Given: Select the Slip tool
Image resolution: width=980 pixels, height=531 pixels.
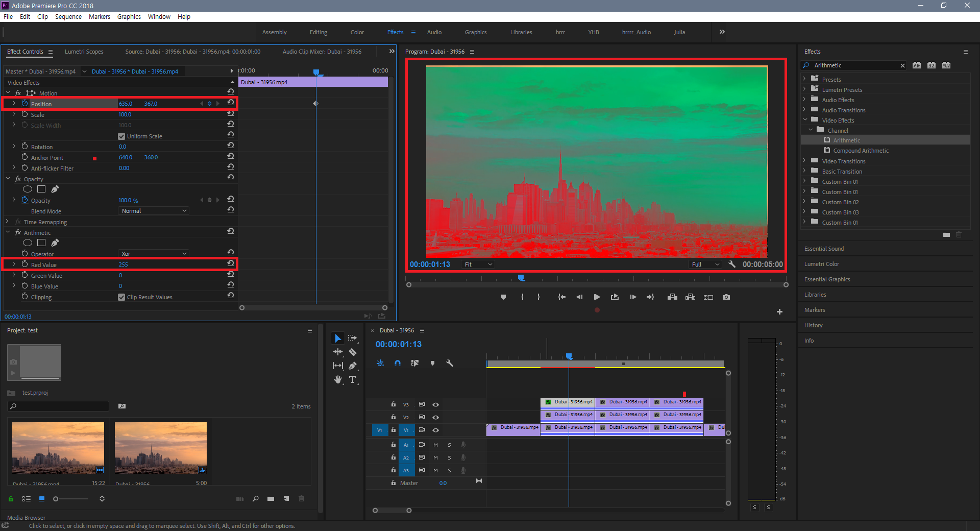Looking at the screenshot, I should pyautogui.click(x=337, y=366).
